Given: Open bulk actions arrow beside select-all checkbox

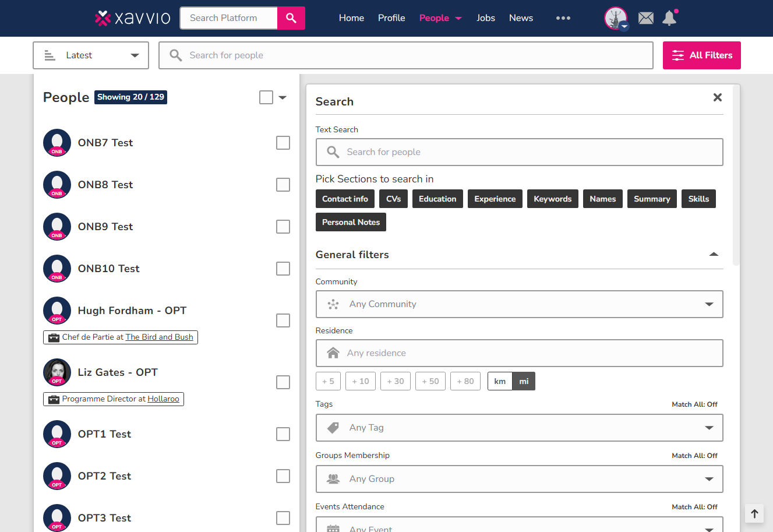Looking at the screenshot, I should pyautogui.click(x=283, y=97).
